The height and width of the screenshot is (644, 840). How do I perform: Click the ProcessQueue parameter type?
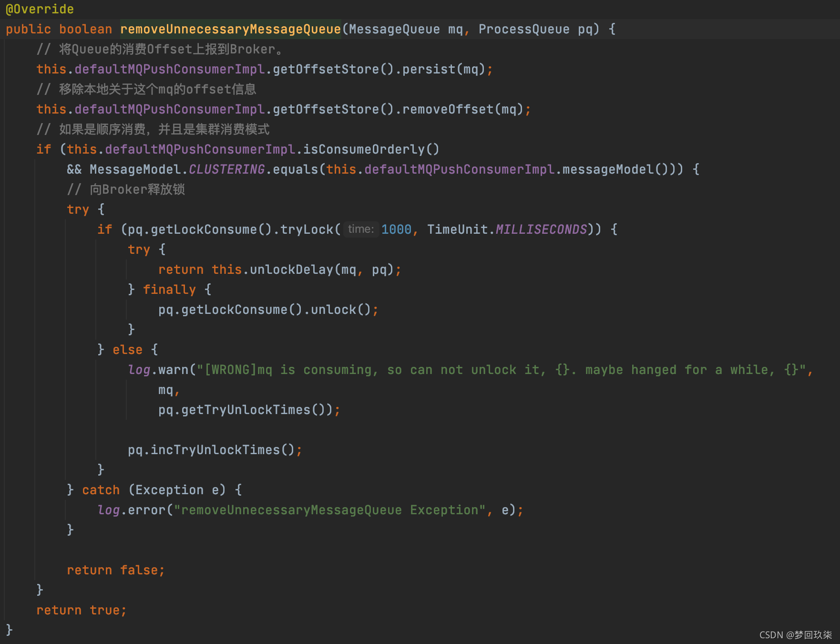click(x=523, y=29)
